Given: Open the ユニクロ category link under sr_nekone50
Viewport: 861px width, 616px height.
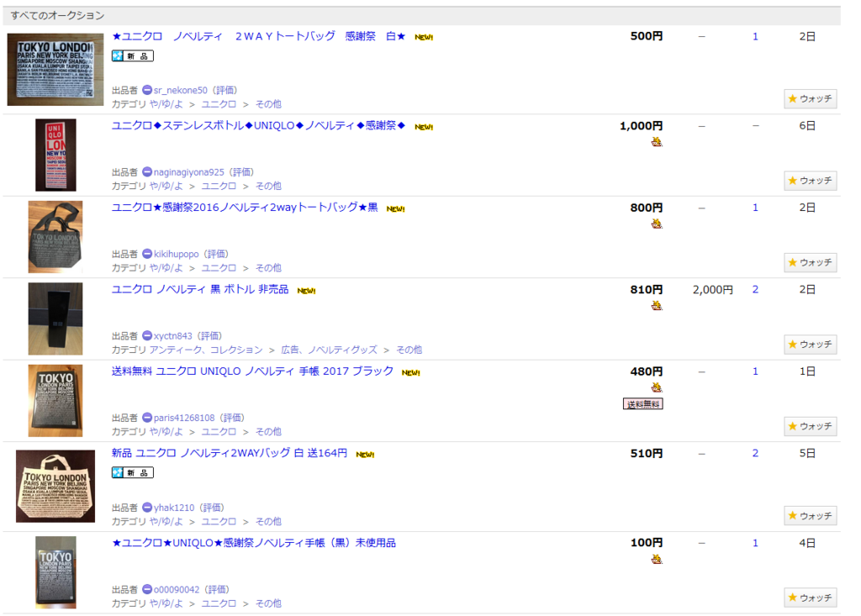Looking at the screenshot, I should (x=219, y=104).
